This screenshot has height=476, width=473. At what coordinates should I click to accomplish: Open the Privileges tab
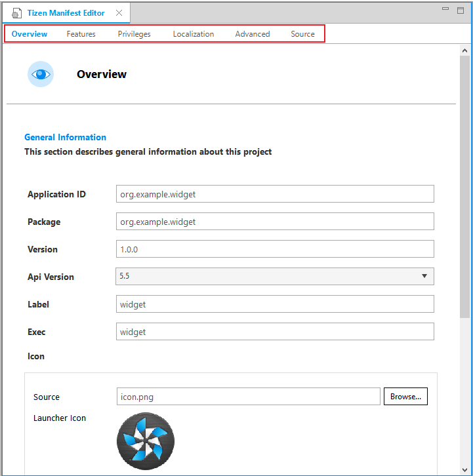click(134, 34)
